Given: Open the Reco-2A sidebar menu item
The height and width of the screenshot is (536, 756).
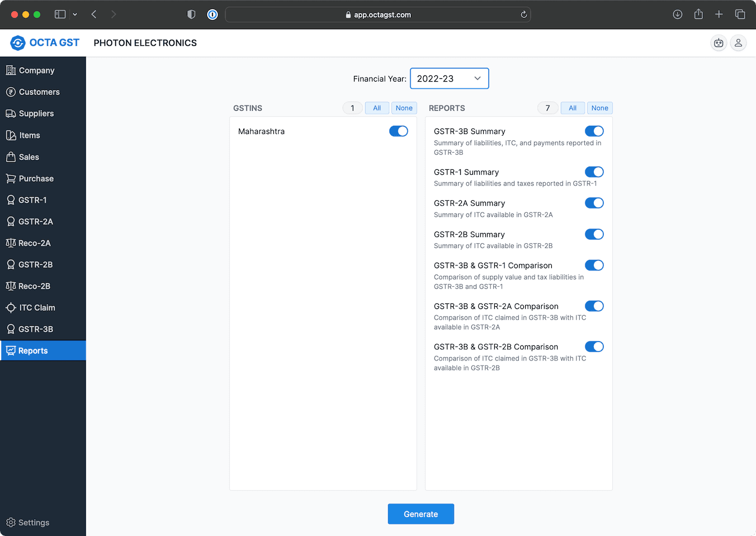Looking at the screenshot, I should coord(34,243).
